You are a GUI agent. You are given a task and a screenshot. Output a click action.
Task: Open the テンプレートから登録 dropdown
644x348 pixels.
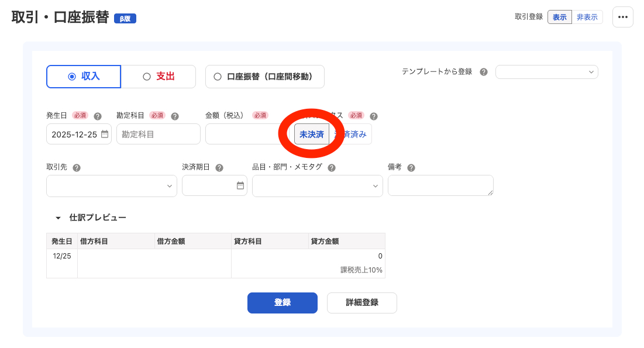[547, 71]
